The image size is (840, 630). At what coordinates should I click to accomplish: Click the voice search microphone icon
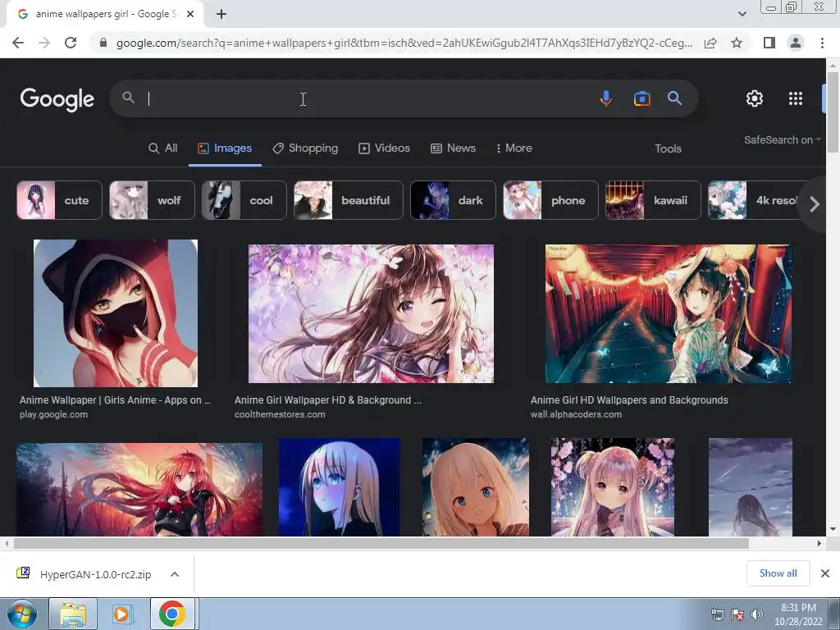point(606,98)
